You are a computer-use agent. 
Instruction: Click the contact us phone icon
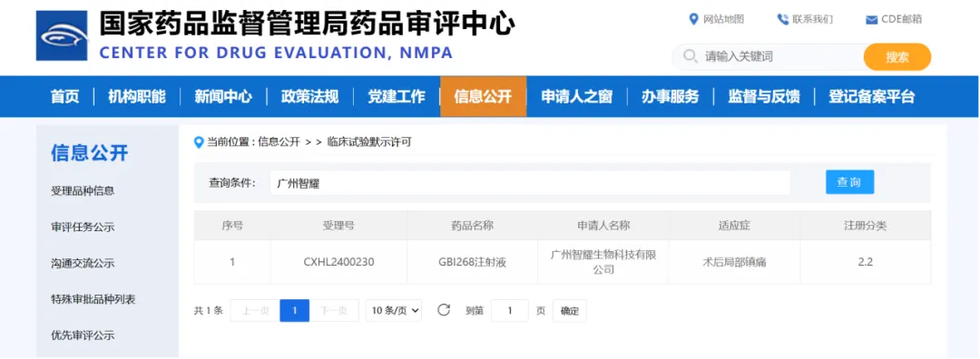click(x=782, y=19)
